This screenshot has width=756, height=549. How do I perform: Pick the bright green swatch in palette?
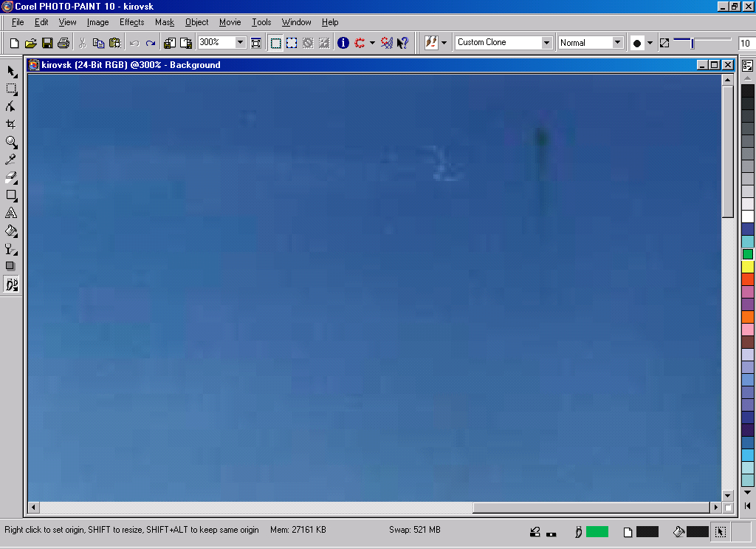pyautogui.click(x=748, y=254)
